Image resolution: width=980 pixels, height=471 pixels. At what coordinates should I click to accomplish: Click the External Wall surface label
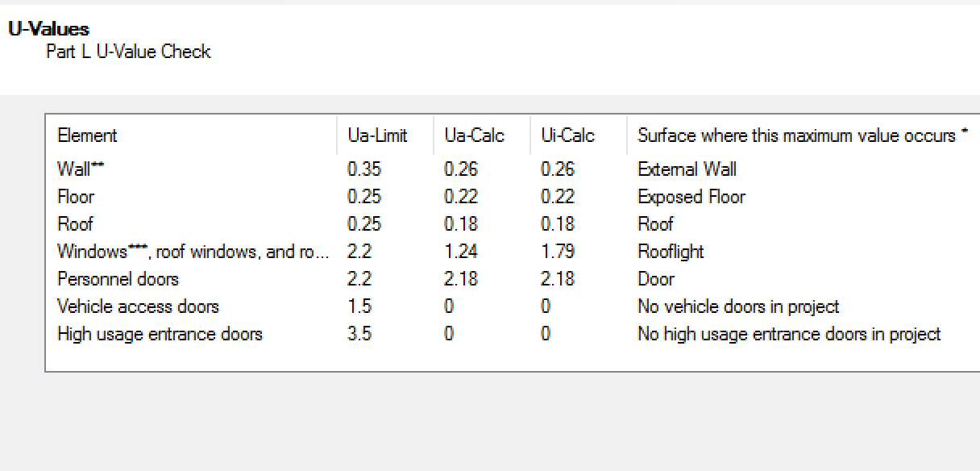click(x=686, y=169)
